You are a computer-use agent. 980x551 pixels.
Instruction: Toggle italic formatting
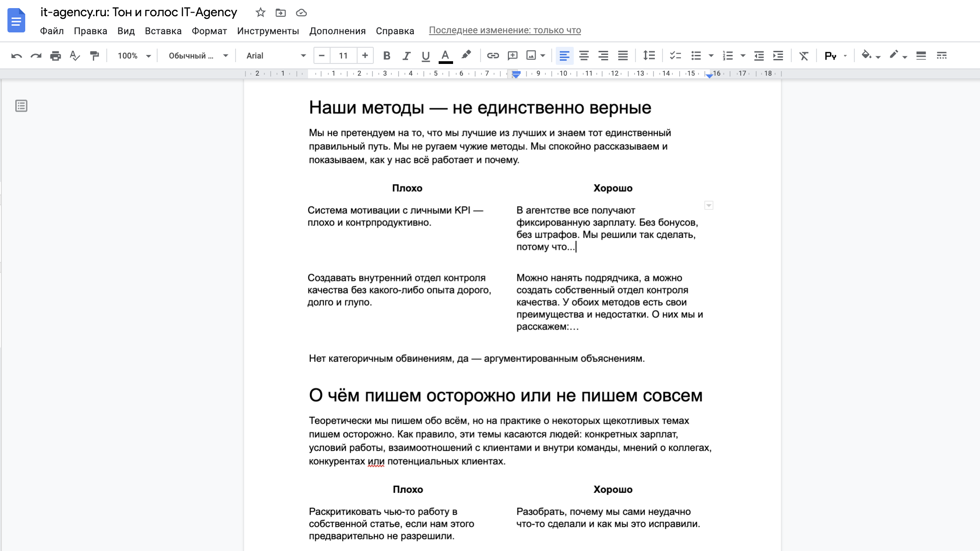click(x=406, y=56)
